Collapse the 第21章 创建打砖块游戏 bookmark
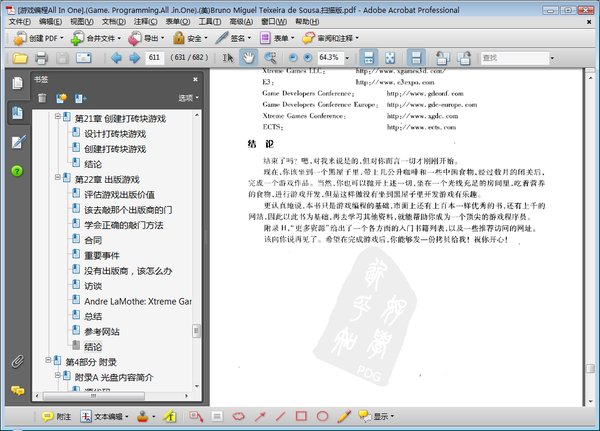 (58, 116)
